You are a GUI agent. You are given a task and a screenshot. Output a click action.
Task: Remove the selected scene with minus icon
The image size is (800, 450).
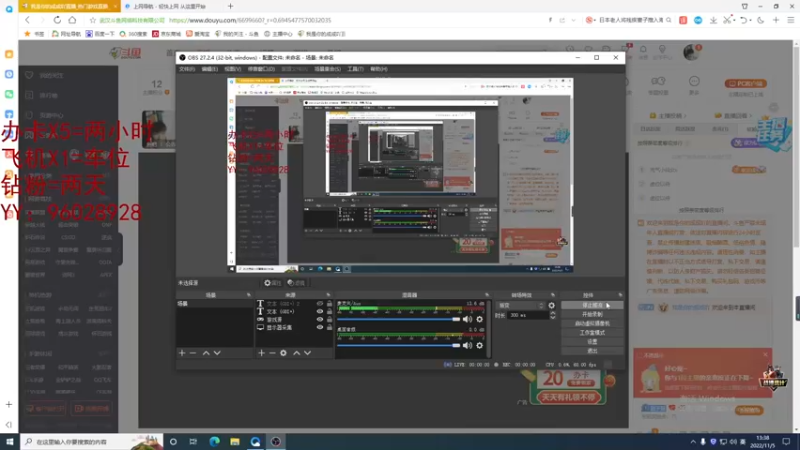[193, 353]
